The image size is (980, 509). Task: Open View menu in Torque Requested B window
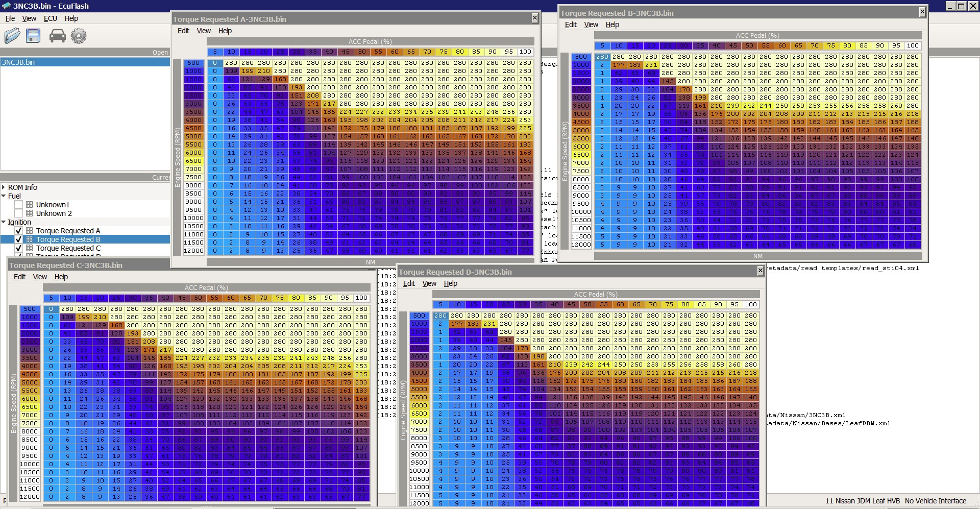coord(591,25)
